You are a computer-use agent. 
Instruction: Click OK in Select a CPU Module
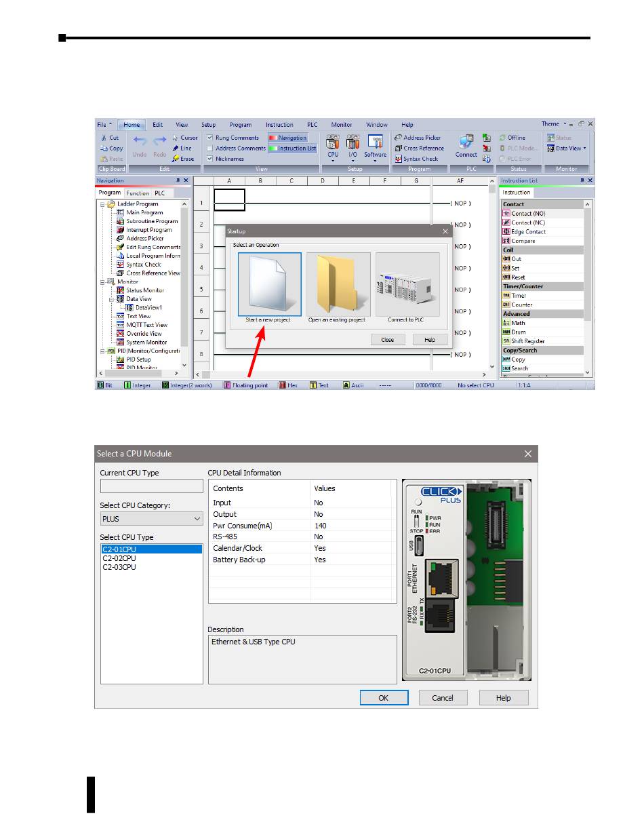pyautogui.click(x=384, y=697)
